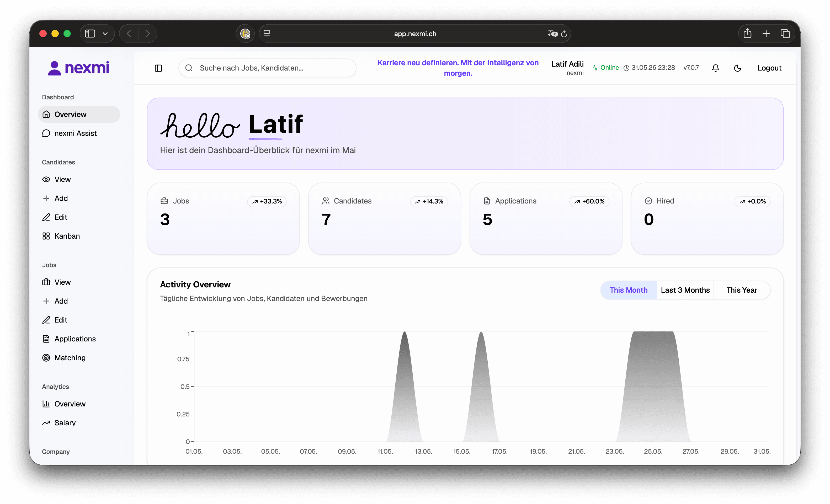Click the +60.0% Applications trend badge

(x=589, y=201)
